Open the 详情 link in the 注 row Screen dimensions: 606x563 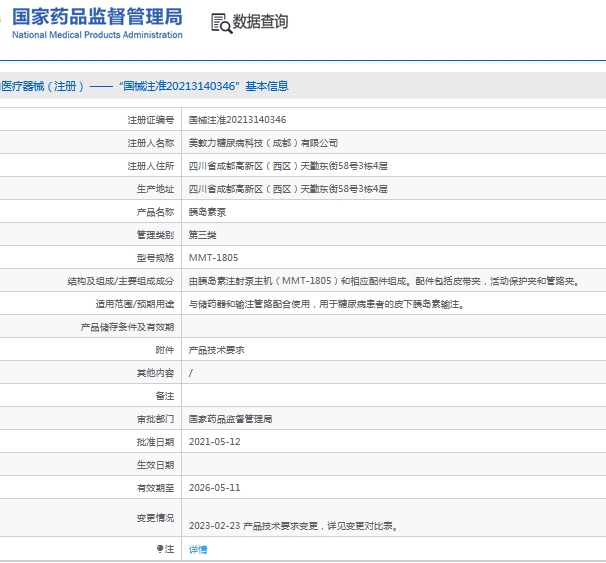(x=198, y=549)
